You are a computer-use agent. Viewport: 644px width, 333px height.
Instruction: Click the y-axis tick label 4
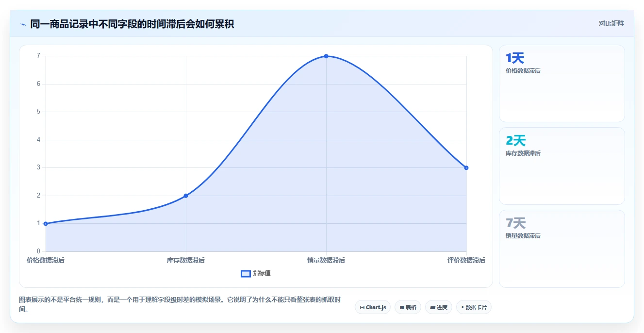click(38, 140)
